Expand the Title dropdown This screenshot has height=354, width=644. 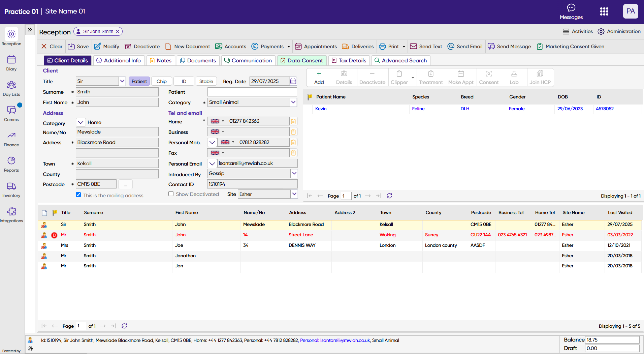[122, 81]
